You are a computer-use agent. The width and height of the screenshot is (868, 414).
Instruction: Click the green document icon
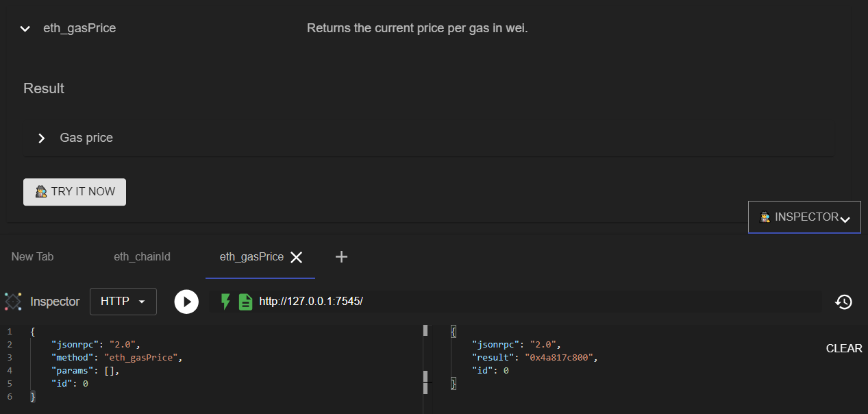[245, 302]
